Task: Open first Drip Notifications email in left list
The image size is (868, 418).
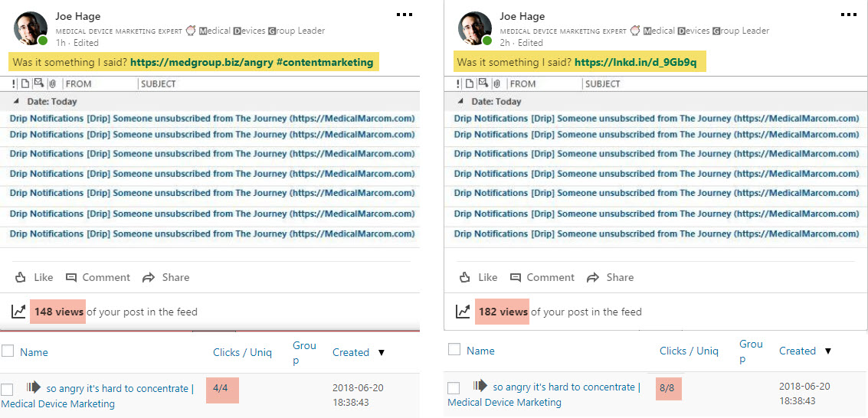Action: (212, 119)
